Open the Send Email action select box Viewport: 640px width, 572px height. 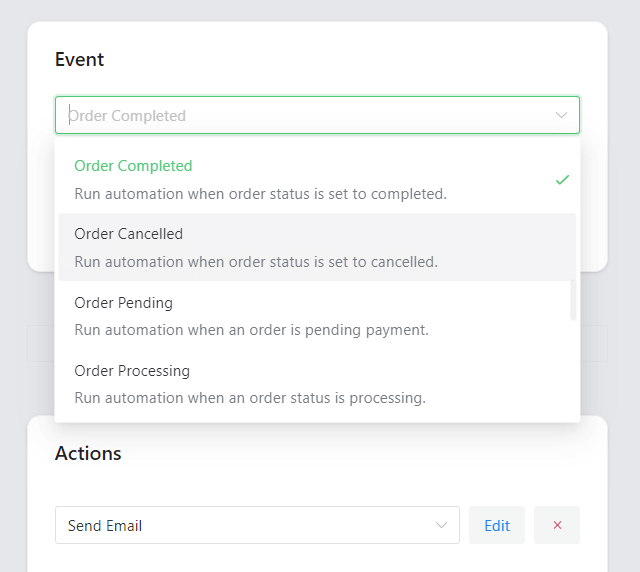tap(257, 525)
